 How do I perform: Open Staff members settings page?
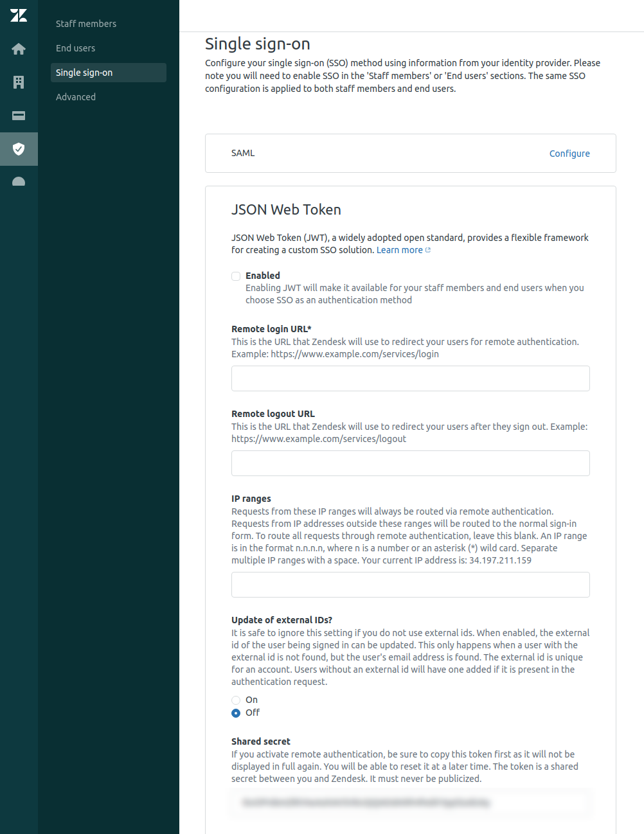(86, 24)
